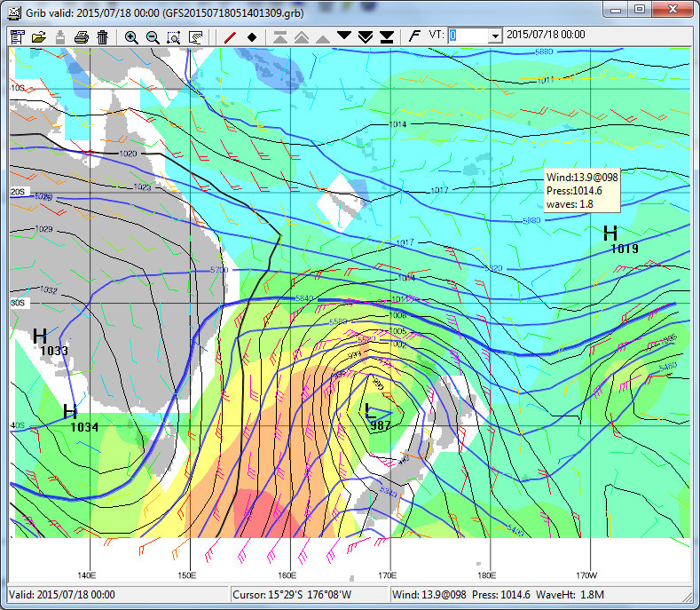Image resolution: width=700 pixels, height=610 pixels.
Task: Click the 2015/07/18 00:00 toolbar date text
Action: pos(546,35)
